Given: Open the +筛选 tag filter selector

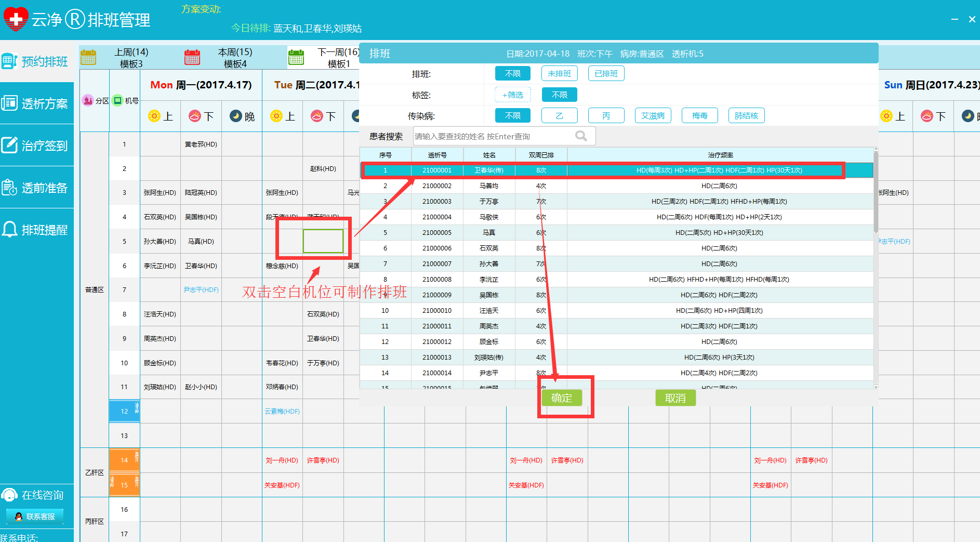Looking at the screenshot, I should [x=512, y=95].
